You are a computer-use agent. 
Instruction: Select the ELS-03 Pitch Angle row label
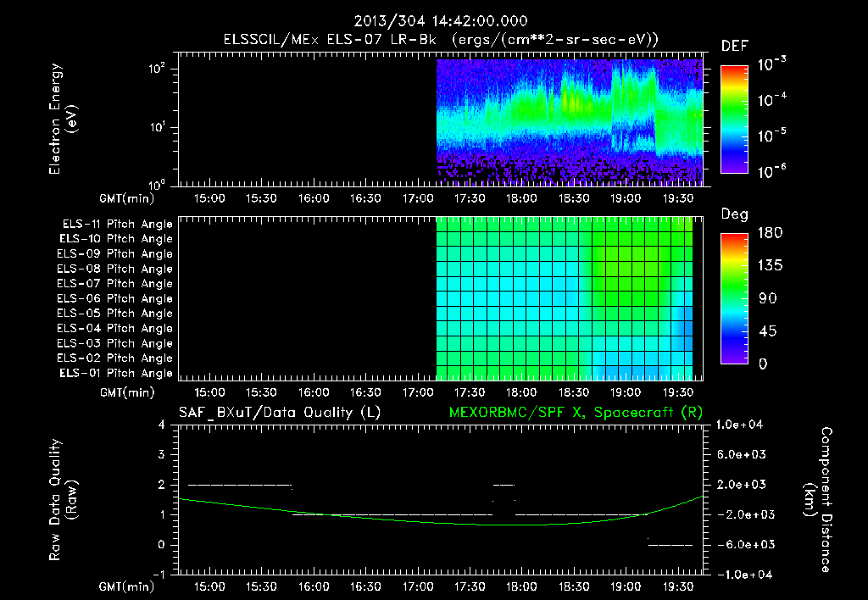tap(115, 343)
